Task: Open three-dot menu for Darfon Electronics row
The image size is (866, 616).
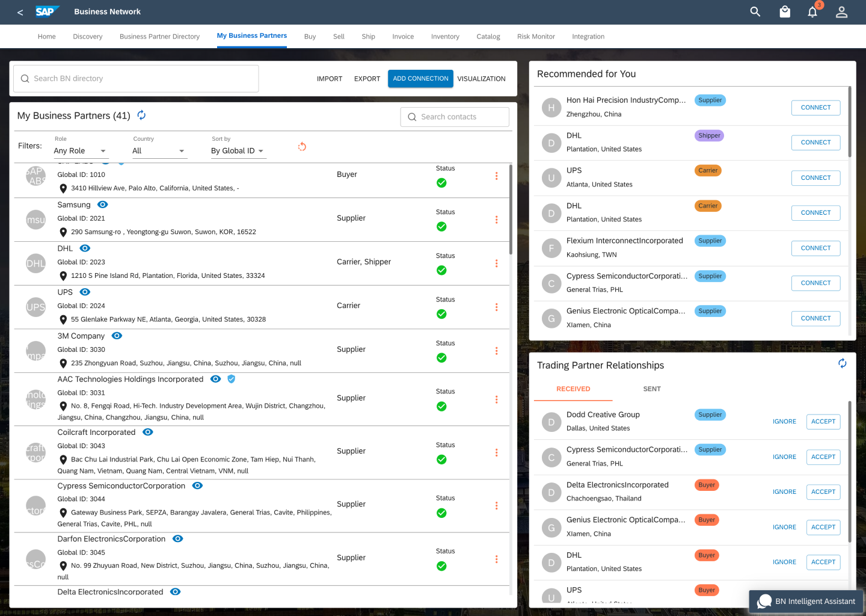Action: (x=496, y=559)
